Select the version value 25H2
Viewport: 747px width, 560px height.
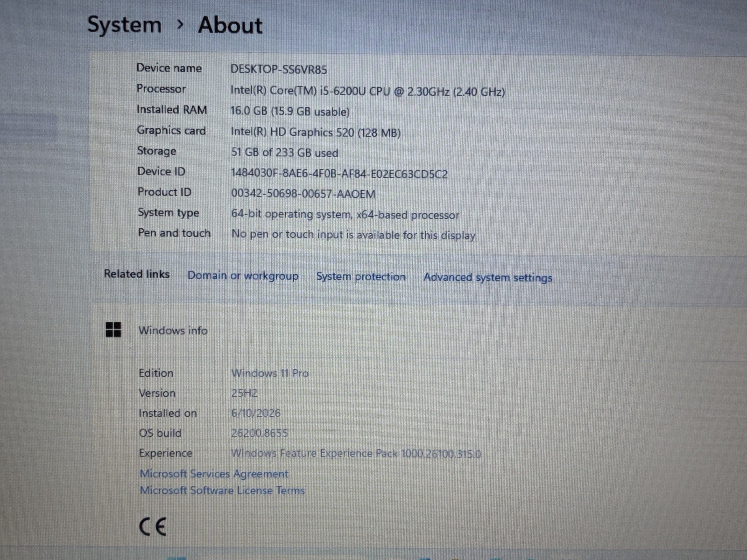click(x=244, y=393)
